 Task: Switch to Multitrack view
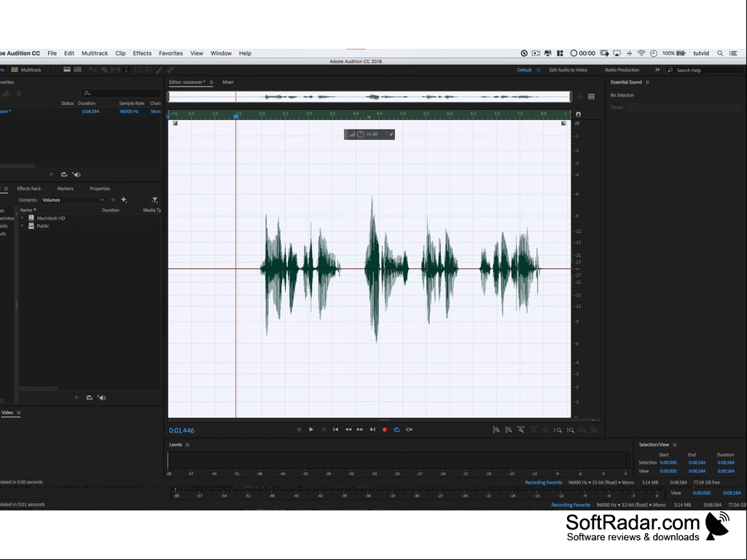(x=26, y=69)
